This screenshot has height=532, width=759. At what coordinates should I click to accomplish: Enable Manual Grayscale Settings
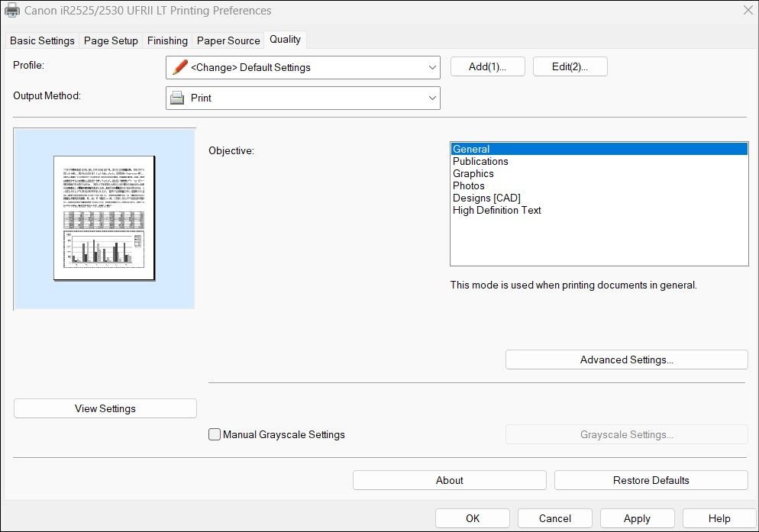coord(215,434)
